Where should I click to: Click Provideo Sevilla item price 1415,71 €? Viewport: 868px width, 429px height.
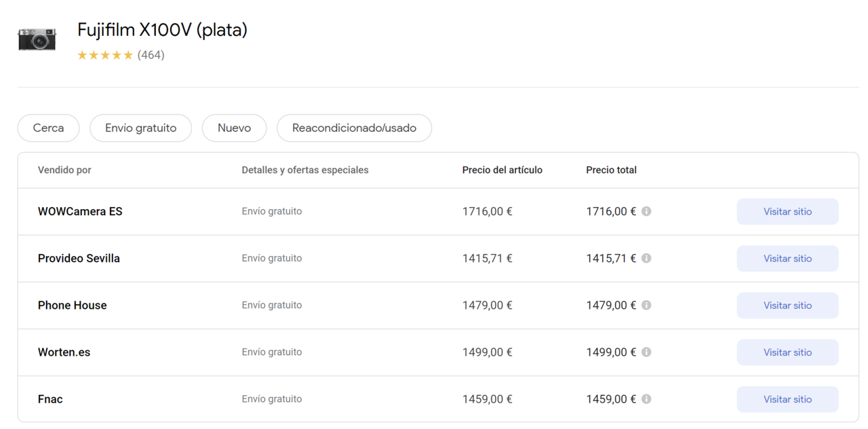[488, 258]
